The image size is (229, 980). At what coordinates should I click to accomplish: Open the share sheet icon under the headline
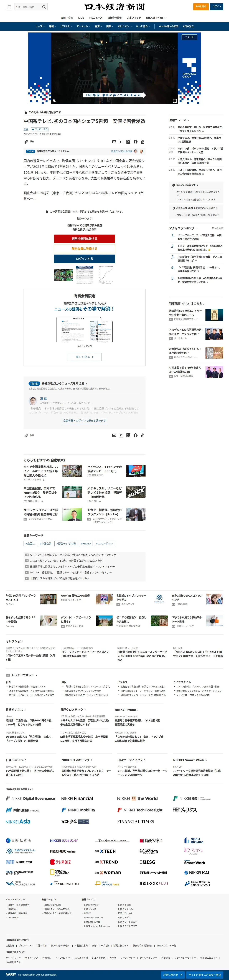pos(143,142)
